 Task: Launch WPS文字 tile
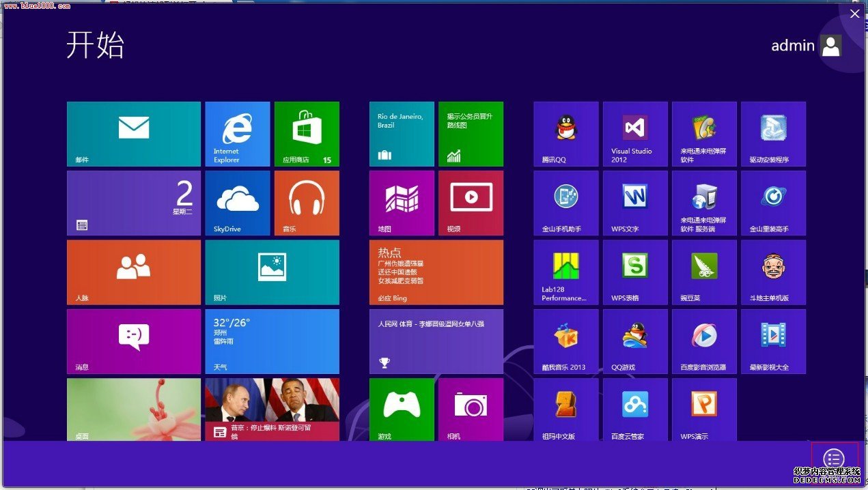(635, 203)
